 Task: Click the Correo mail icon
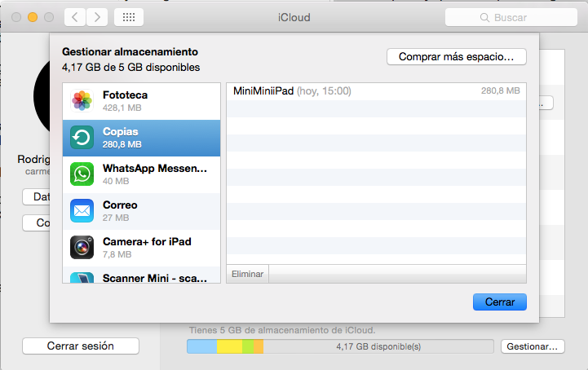click(82, 211)
